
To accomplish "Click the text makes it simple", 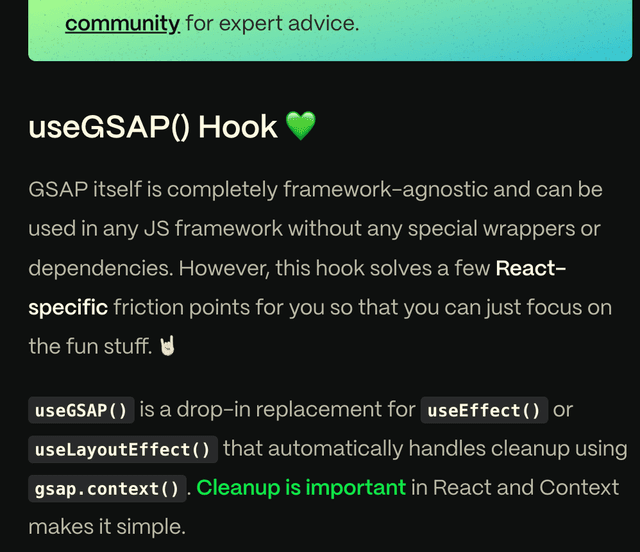I will pos(107,527).
